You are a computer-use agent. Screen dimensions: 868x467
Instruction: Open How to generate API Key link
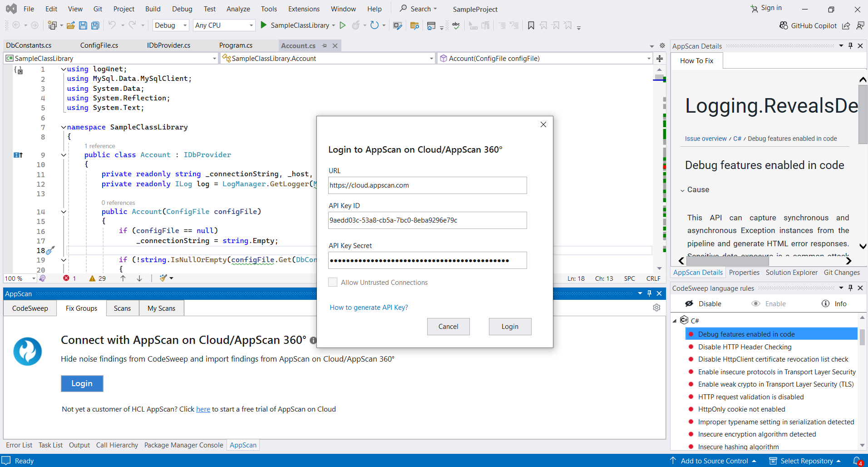click(369, 308)
